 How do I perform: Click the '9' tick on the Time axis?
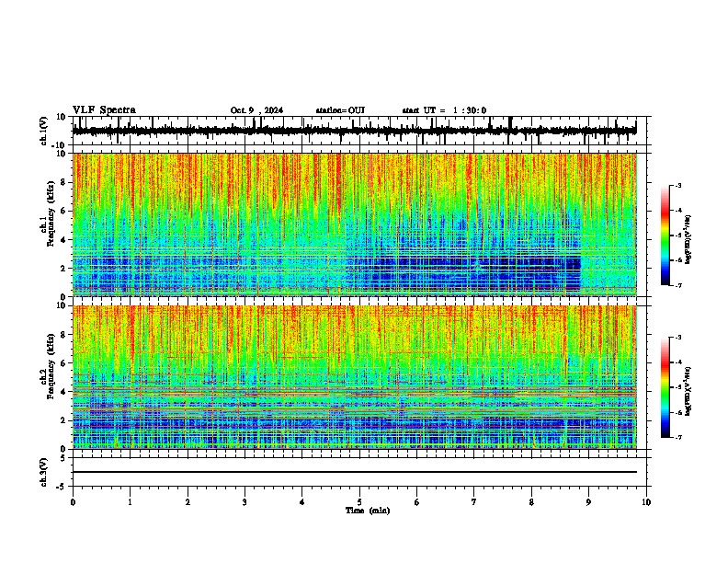click(x=588, y=501)
